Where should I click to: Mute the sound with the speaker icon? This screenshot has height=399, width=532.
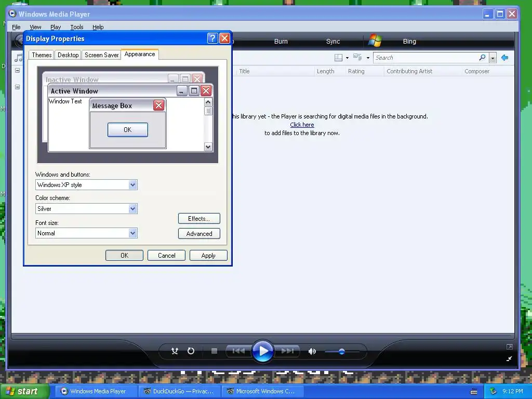tap(312, 351)
